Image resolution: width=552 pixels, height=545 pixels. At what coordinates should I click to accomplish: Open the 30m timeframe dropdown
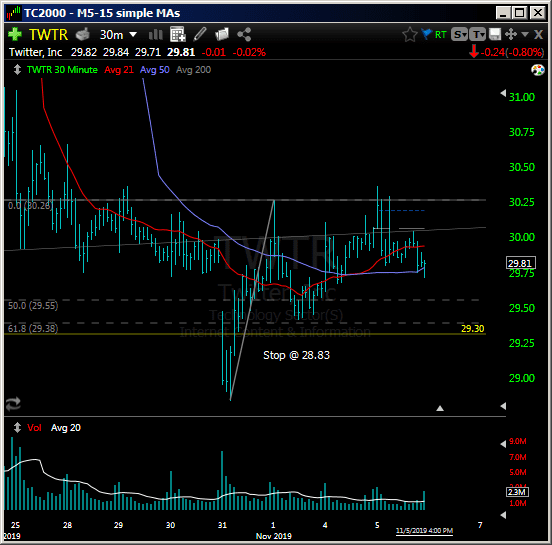(x=118, y=35)
